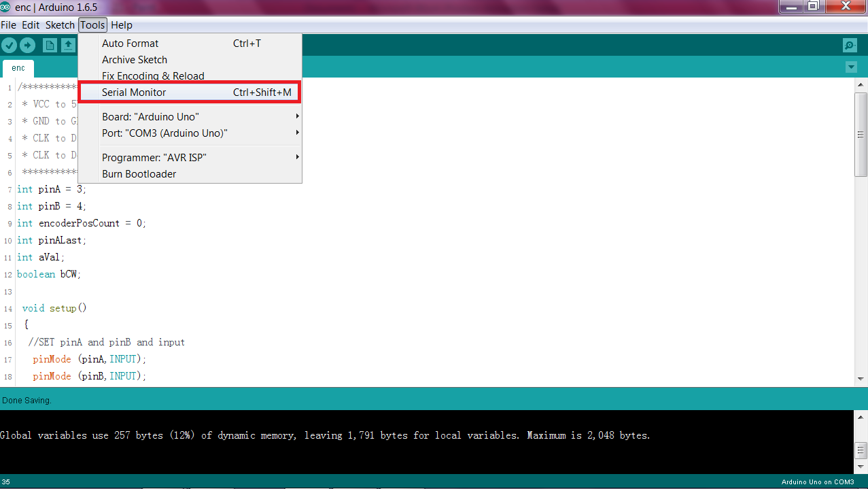Click the Verify checkmark icon
Screen dimensions: 868x489
10,45
